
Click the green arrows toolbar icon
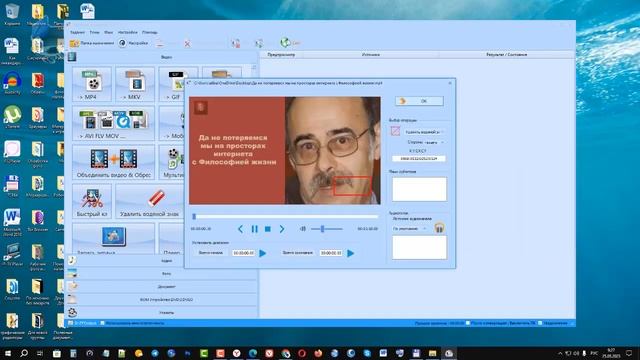tap(259, 43)
